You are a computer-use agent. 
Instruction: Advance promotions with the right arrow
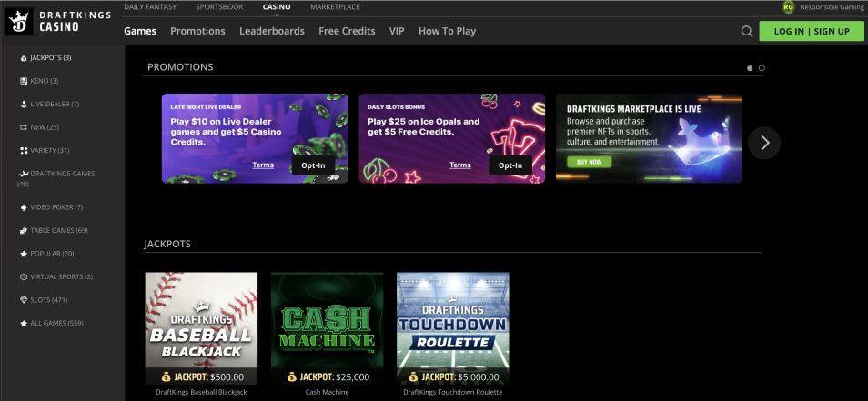pyautogui.click(x=764, y=144)
